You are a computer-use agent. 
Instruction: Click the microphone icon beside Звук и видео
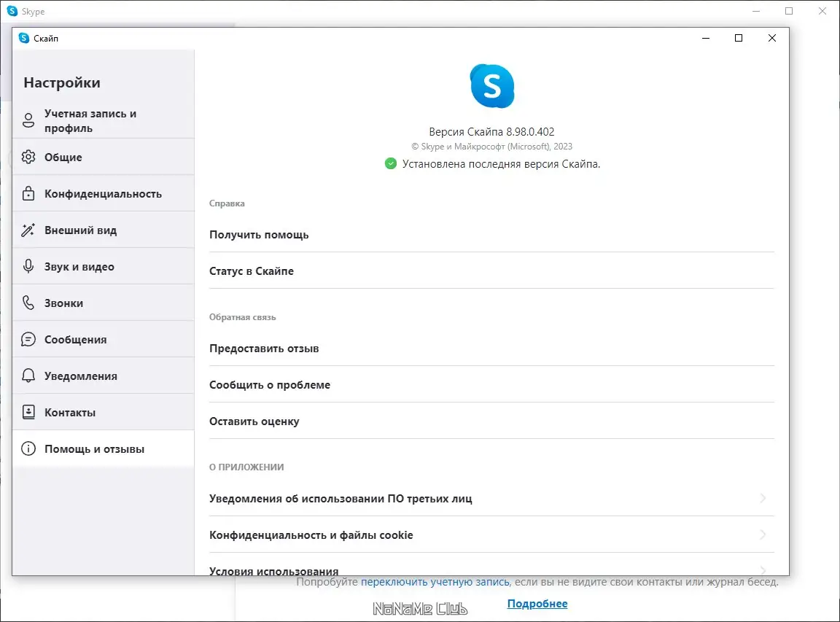(x=28, y=266)
